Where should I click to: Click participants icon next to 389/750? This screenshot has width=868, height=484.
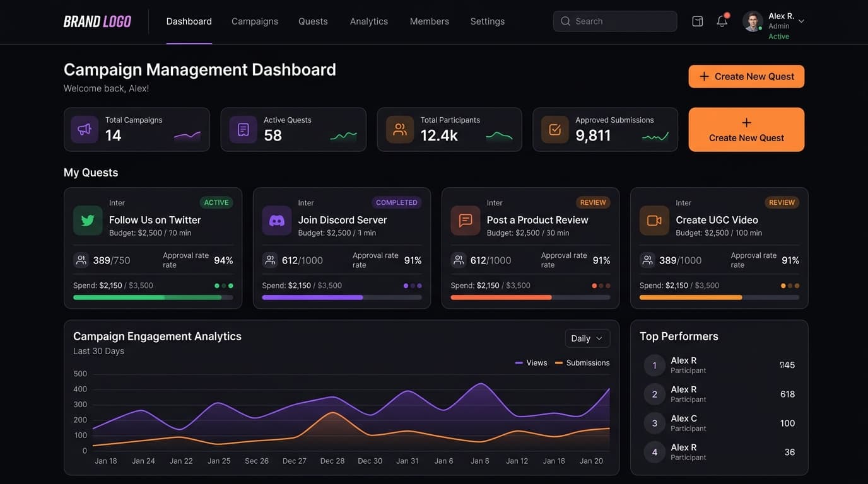pos(81,260)
